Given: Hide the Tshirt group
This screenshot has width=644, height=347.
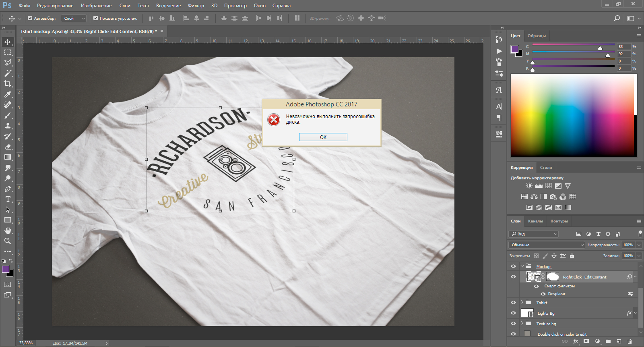Looking at the screenshot, I should tap(513, 303).
